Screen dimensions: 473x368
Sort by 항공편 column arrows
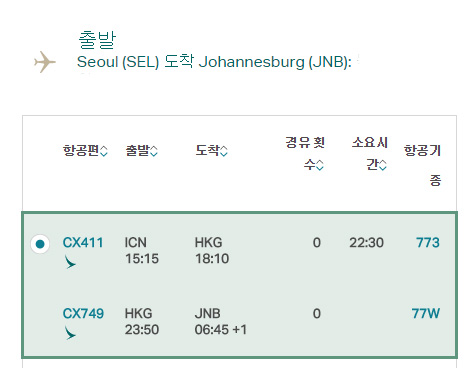pos(104,151)
